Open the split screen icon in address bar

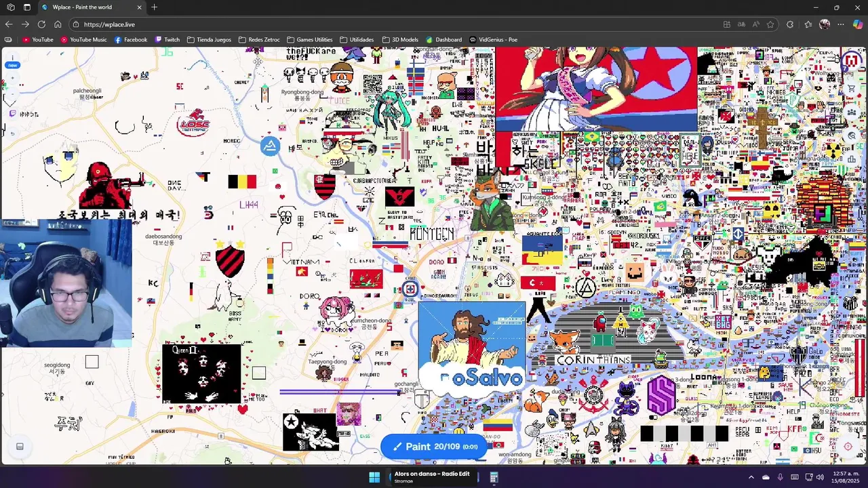pos(726,24)
